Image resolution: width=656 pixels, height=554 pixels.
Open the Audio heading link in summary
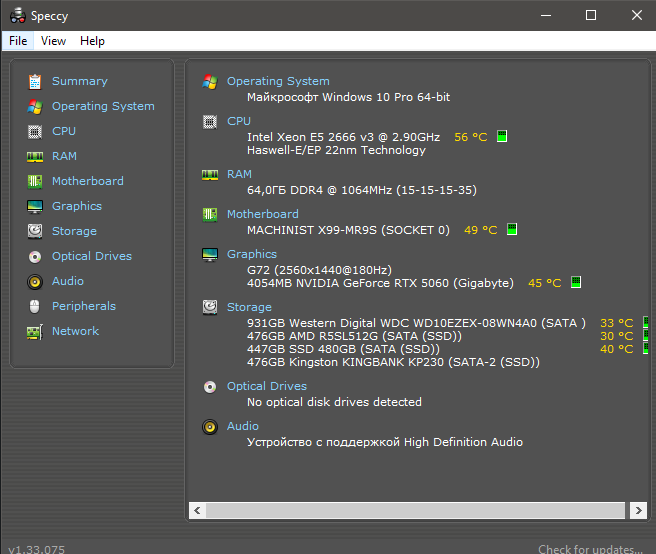click(x=243, y=426)
